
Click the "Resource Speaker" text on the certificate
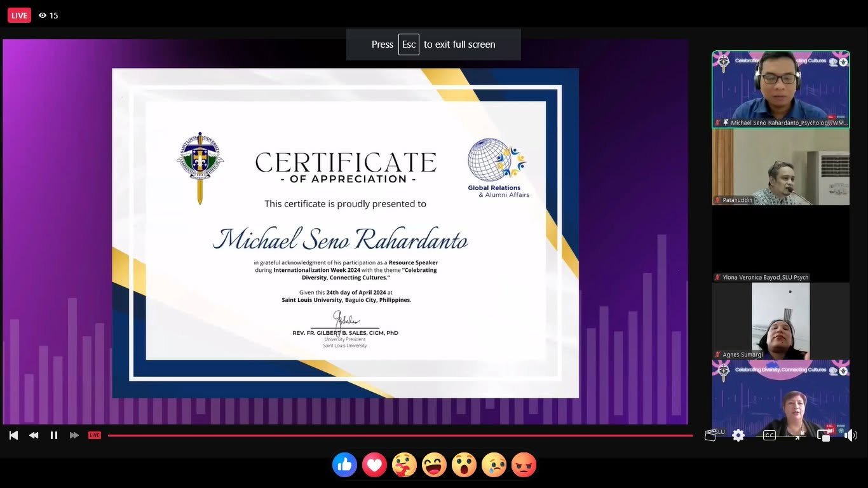tap(413, 262)
